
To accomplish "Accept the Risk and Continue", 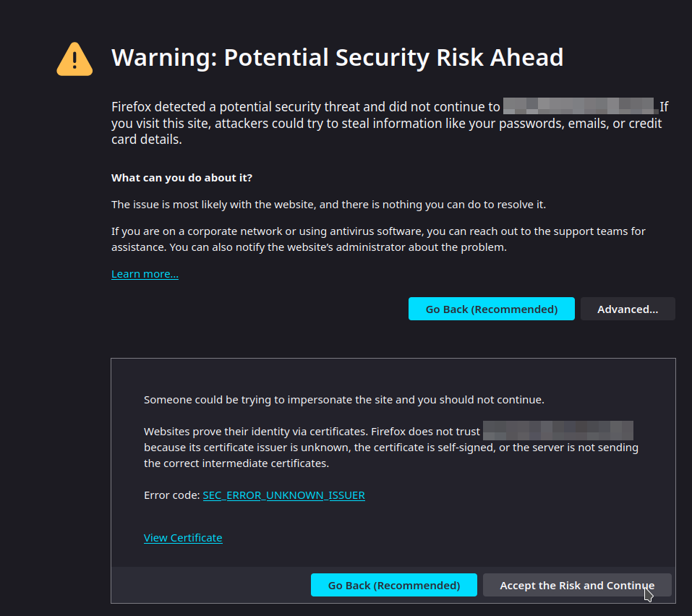I will point(576,585).
